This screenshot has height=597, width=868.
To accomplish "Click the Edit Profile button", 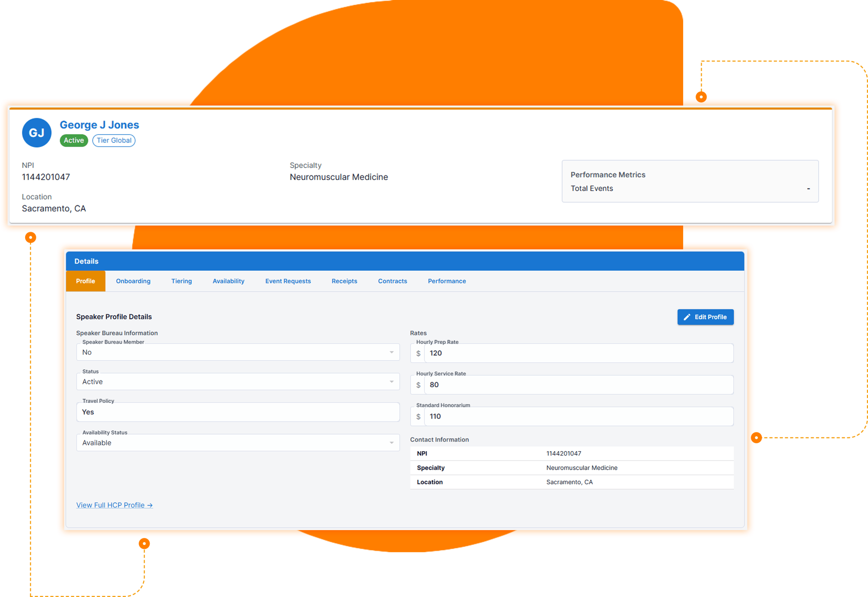I will tap(705, 317).
